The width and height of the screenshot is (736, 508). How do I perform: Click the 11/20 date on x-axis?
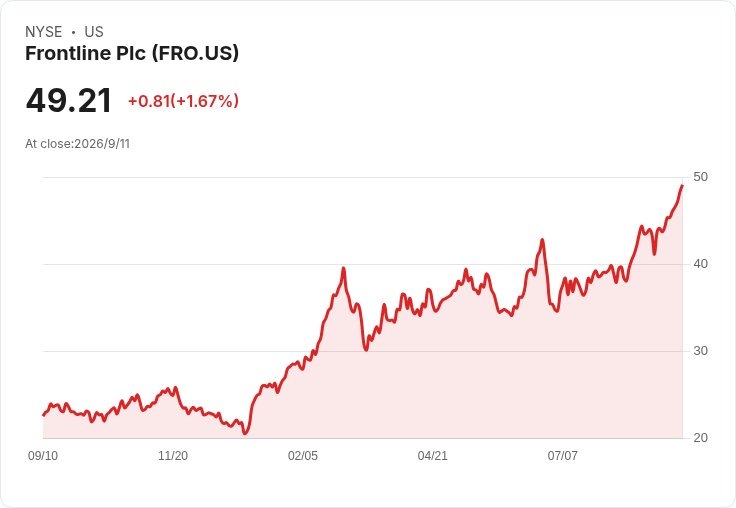coord(173,455)
